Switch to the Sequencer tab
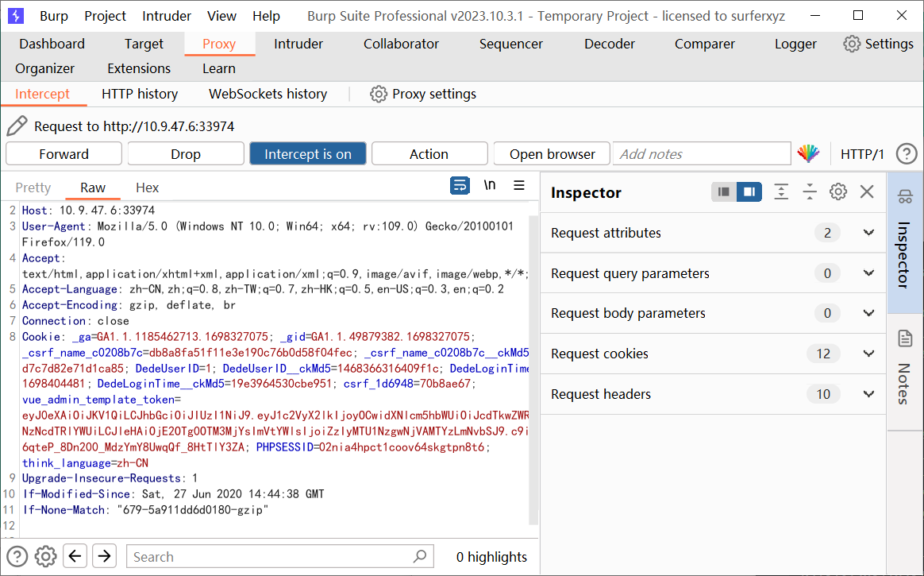Image resolution: width=924 pixels, height=576 pixels. (511, 44)
